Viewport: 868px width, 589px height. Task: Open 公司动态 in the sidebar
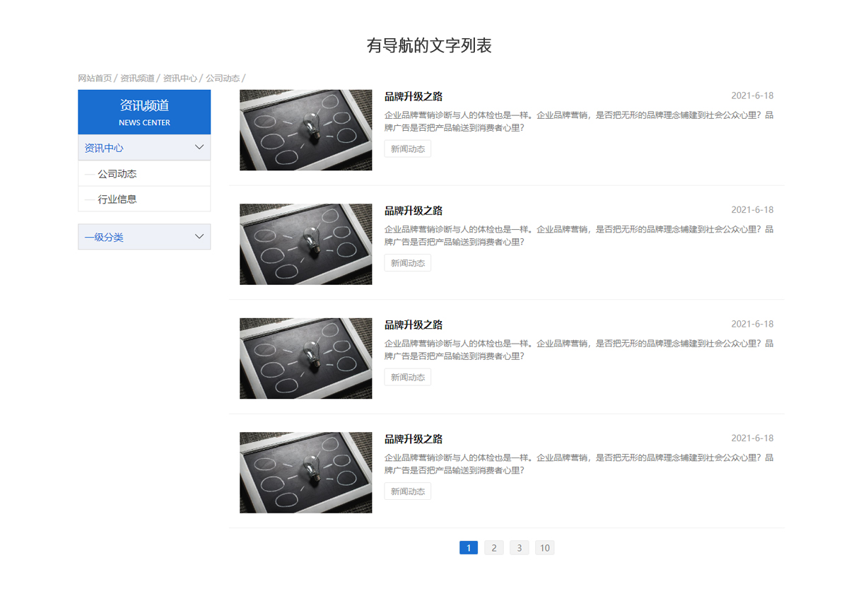pyautogui.click(x=117, y=174)
